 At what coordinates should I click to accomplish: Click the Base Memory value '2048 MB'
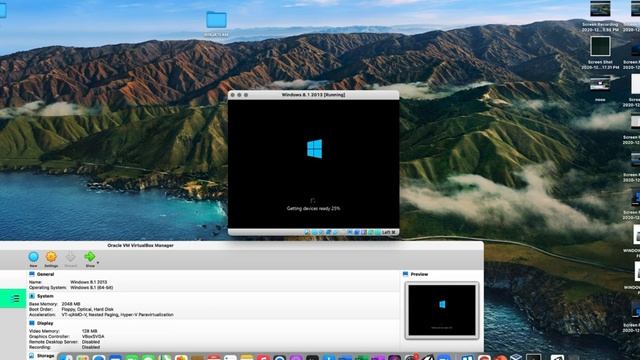pos(71,304)
